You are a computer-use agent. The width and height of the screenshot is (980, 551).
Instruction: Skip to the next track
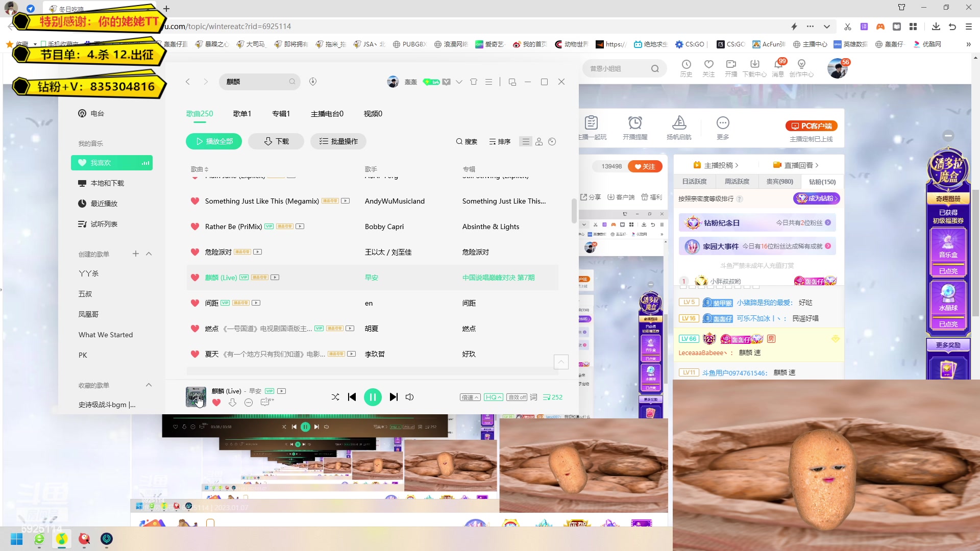tap(394, 397)
